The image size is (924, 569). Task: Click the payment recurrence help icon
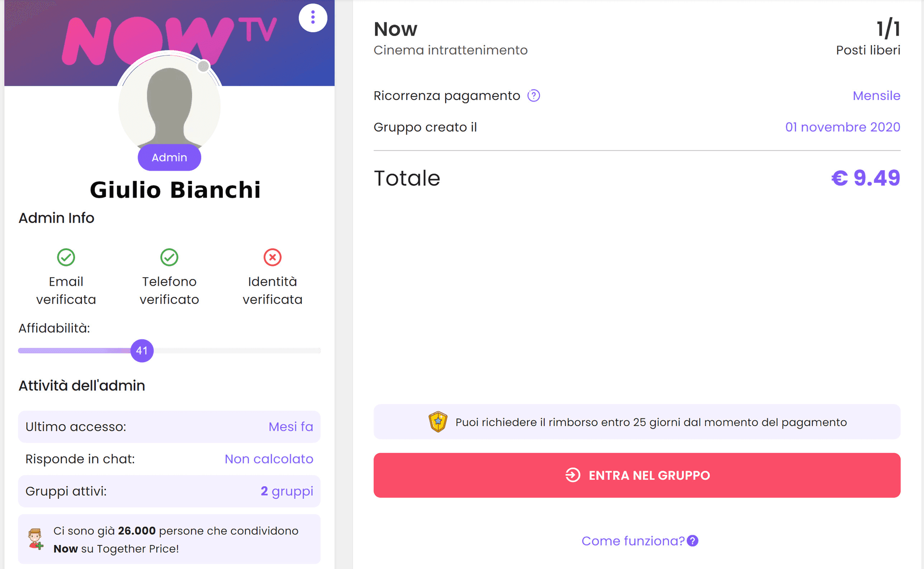[534, 96]
